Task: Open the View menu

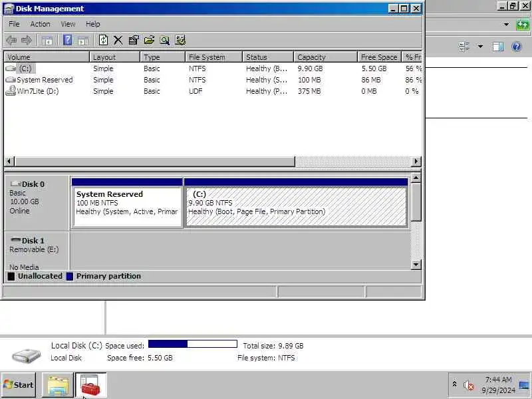Action: [x=68, y=24]
